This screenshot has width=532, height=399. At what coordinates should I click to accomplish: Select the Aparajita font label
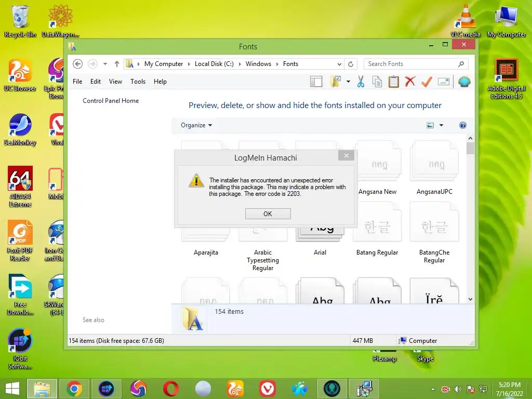(206, 252)
